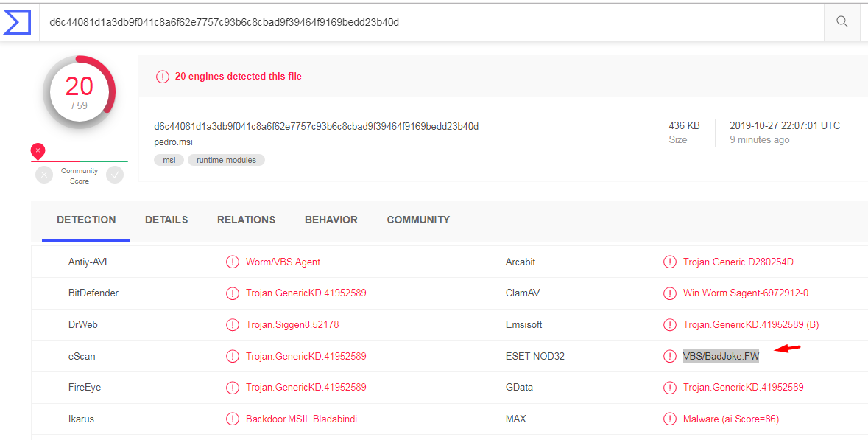Go to the COMMUNITY tab
868x440 pixels.
(x=418, y=220)
